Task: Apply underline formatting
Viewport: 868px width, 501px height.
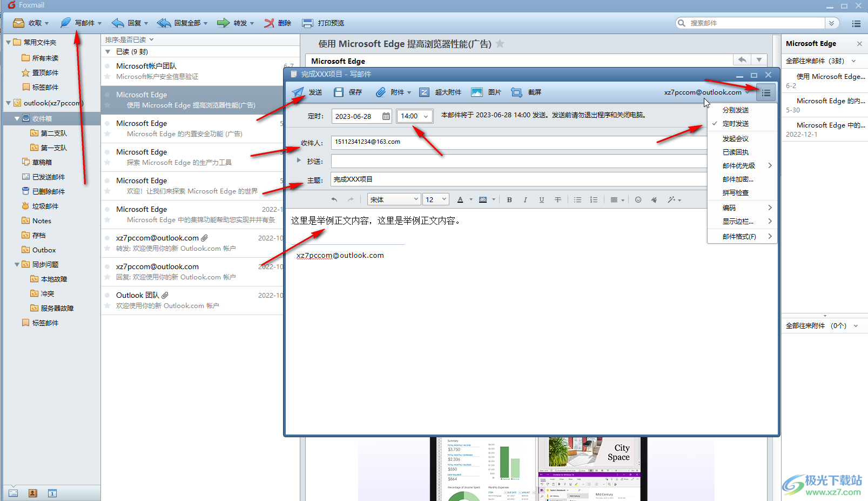Action: pos(541,200)
